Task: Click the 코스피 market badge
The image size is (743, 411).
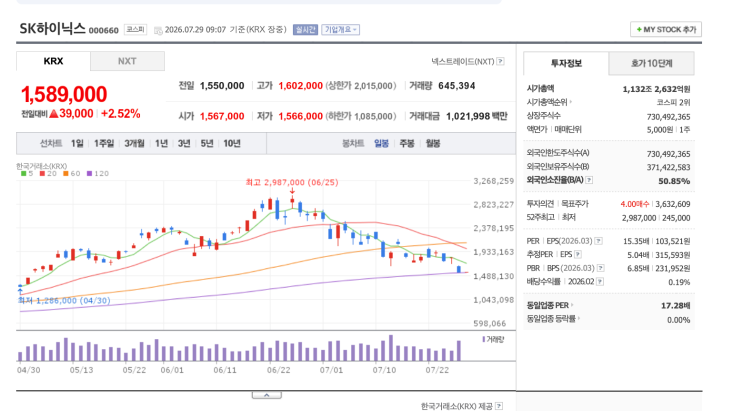Action: [135, 29]
